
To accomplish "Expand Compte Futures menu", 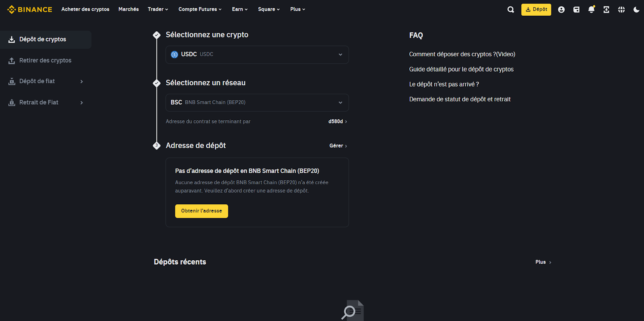I will (x=200, y=9).
